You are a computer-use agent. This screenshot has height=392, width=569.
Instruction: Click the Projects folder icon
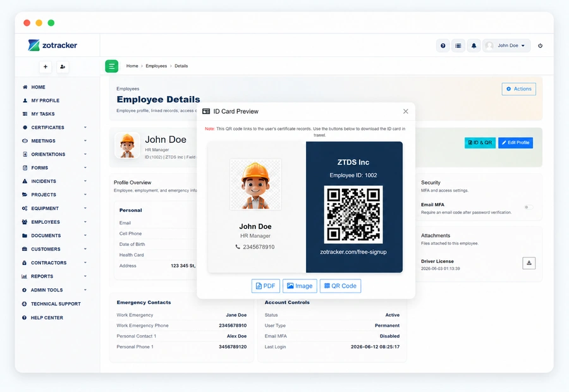point(25,195)
